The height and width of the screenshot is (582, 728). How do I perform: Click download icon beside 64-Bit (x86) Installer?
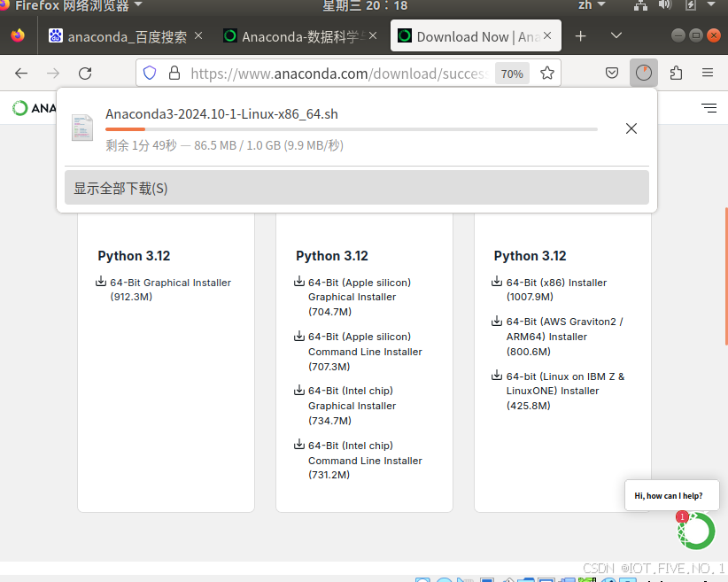coord(497,282)
